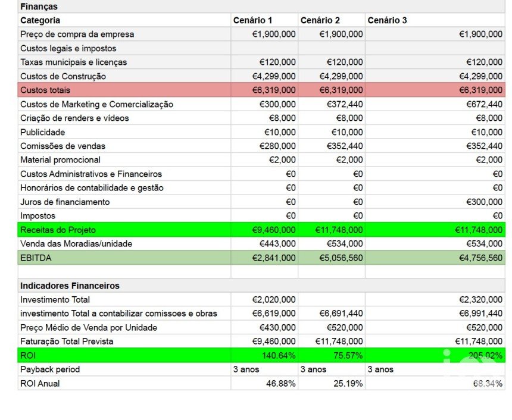Select the 'Payback period' row label
Viewport: 512px width, 420px height.
(50, 369)
